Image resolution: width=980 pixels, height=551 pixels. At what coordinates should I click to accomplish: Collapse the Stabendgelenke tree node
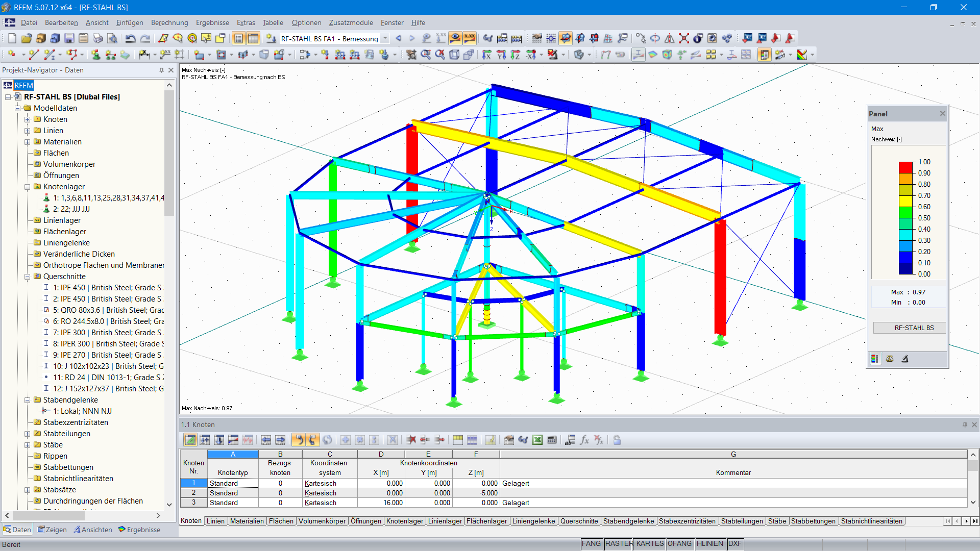28,400
